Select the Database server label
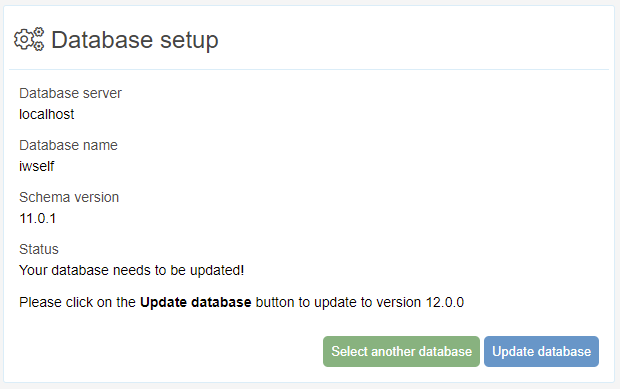Viewport: 620px width, 389px height. click(x=70, y=93)
